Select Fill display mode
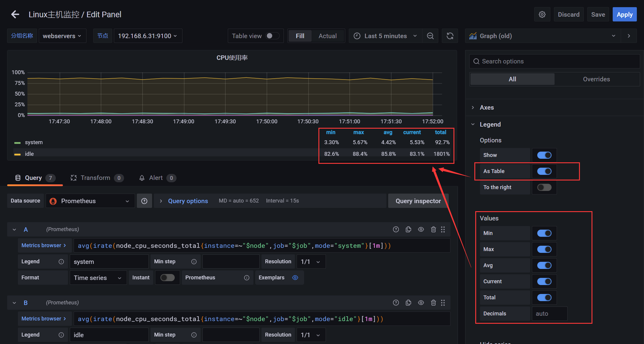The width and height of the screenshot is (644, 344). tap(300, 36)
